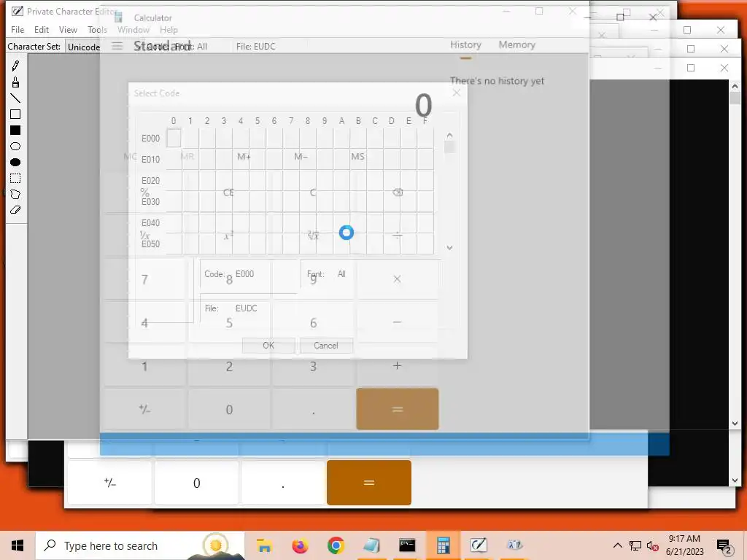Click the Calculator taskbar icon
Image resolution: width=747 pixels, height=560 pixels.
tap(443, 545)
